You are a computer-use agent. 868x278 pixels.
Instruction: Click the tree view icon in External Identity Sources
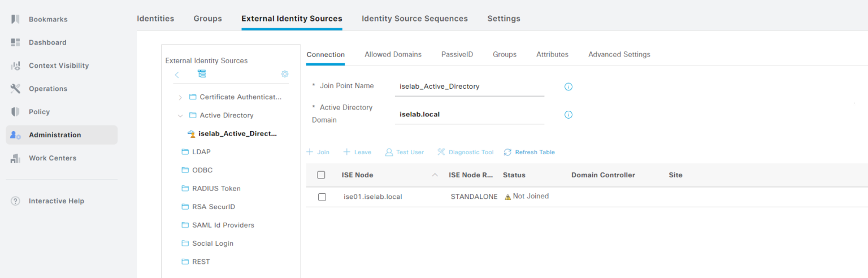point(202,74)
